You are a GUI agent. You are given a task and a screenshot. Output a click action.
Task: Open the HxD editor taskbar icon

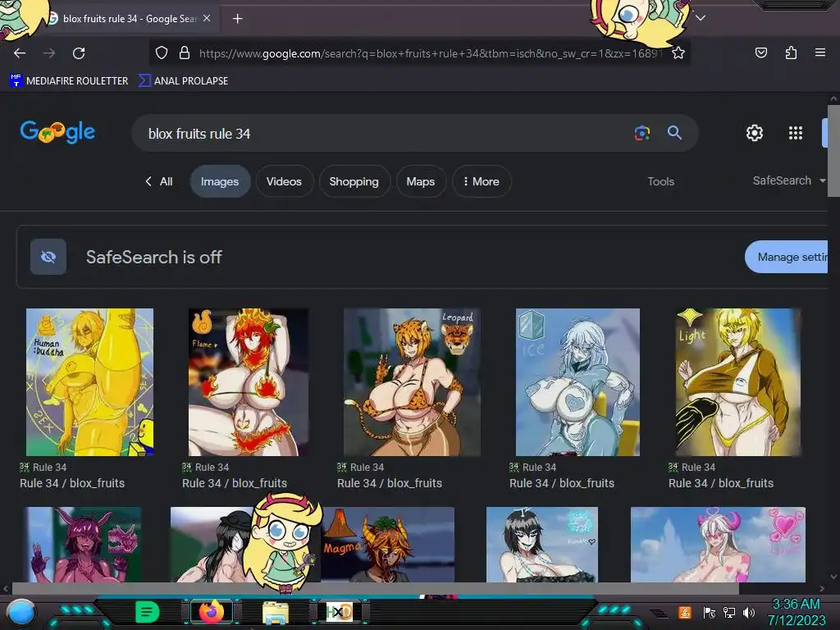click(x=339, y=612)
